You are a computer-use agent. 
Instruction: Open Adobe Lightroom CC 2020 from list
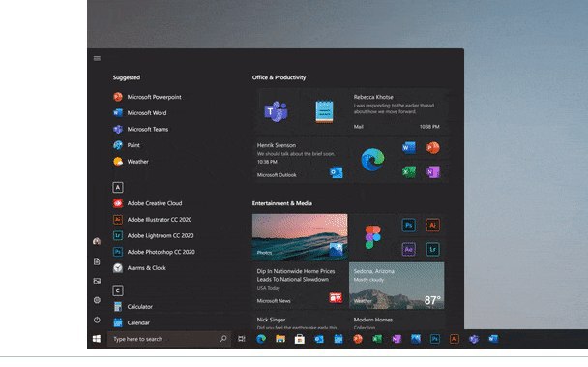point(153,236)
